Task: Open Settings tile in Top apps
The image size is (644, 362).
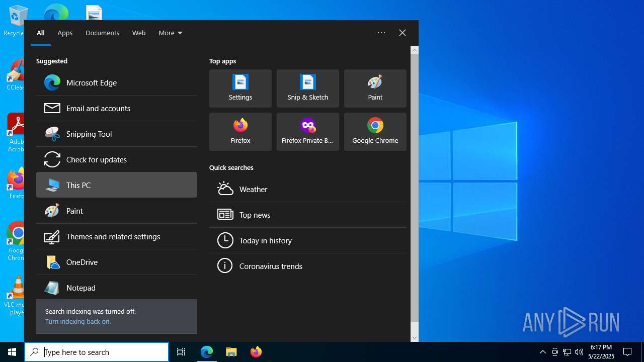Action: point(240,88)
